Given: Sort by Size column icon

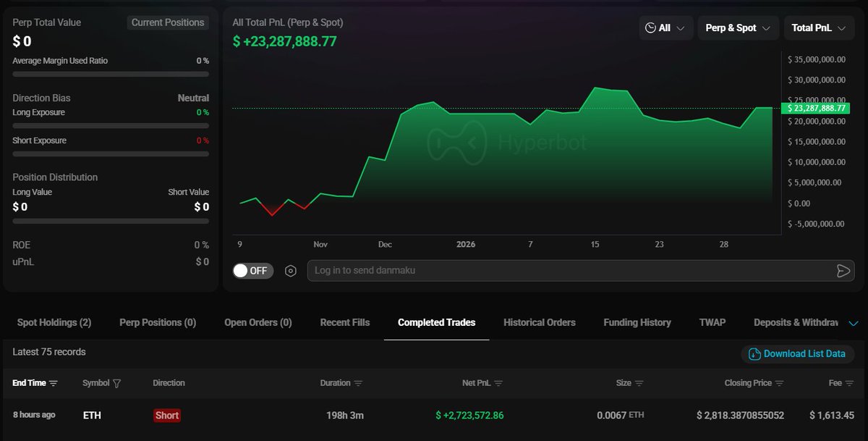Looking at the screenshot, I should pyautogui.click(x=639, y=383).
